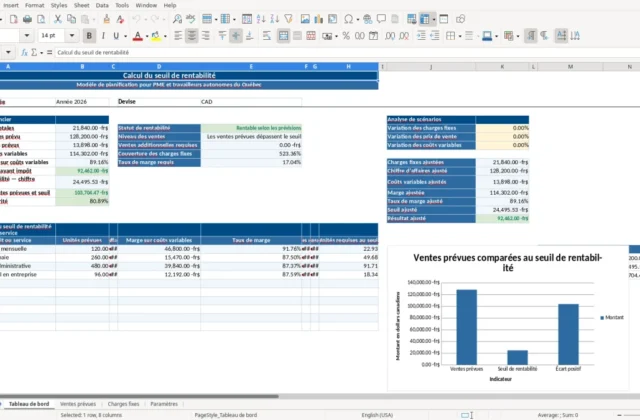Click the Delete Decimal Place icon

pyautogui.click(x=404, y=36)
